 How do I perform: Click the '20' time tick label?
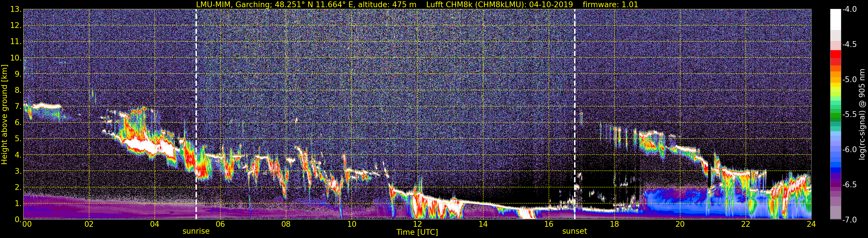[680, 224]
